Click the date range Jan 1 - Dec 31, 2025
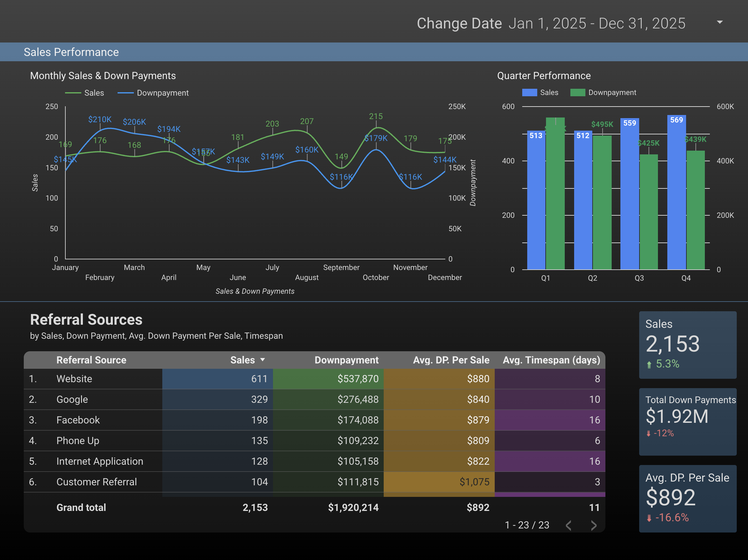The image size is (748, 560). coord(597,23)
